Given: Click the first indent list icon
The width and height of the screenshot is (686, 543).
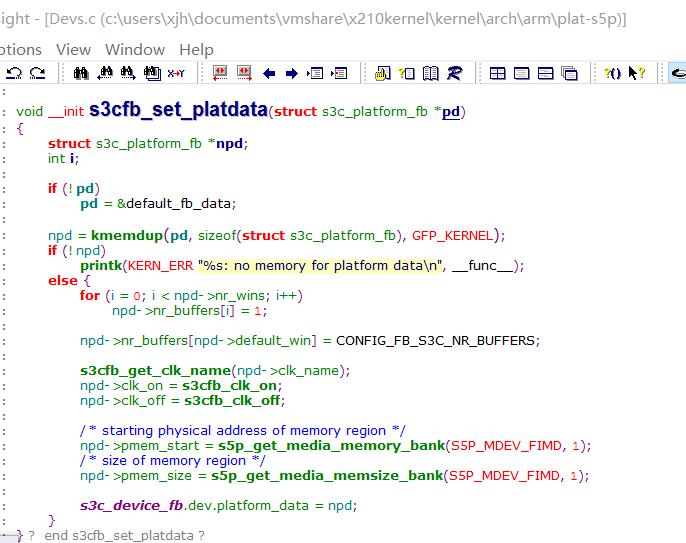Looking at the screenshot, I should click(315, 73).
